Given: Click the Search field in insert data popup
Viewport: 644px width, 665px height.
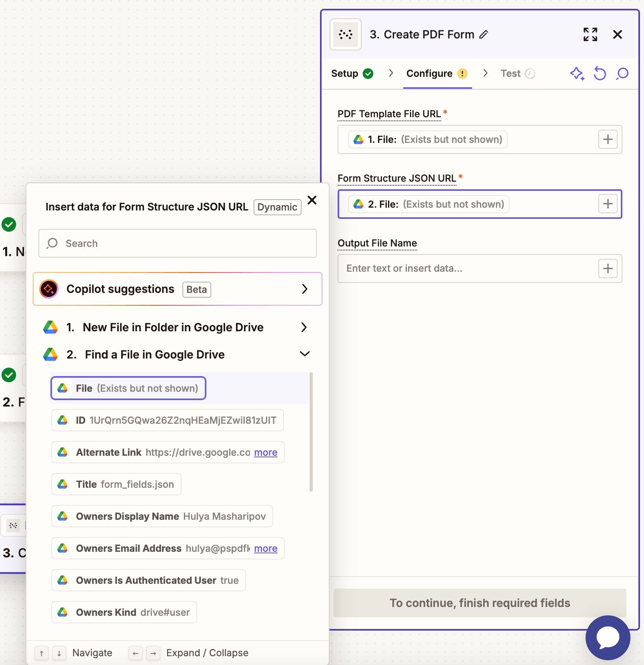Looking at the screenshot, I should pos(178,243).
